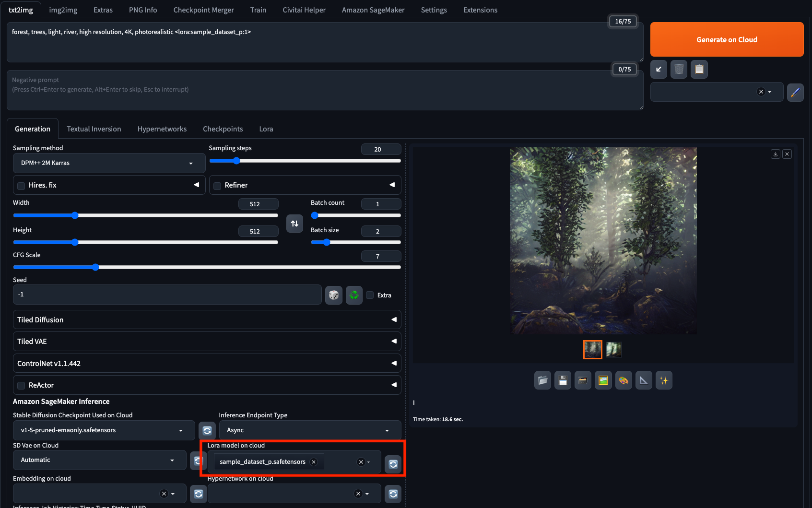Enable the ReActor checkbox
The image size is (812, 508).
point(21,386)
